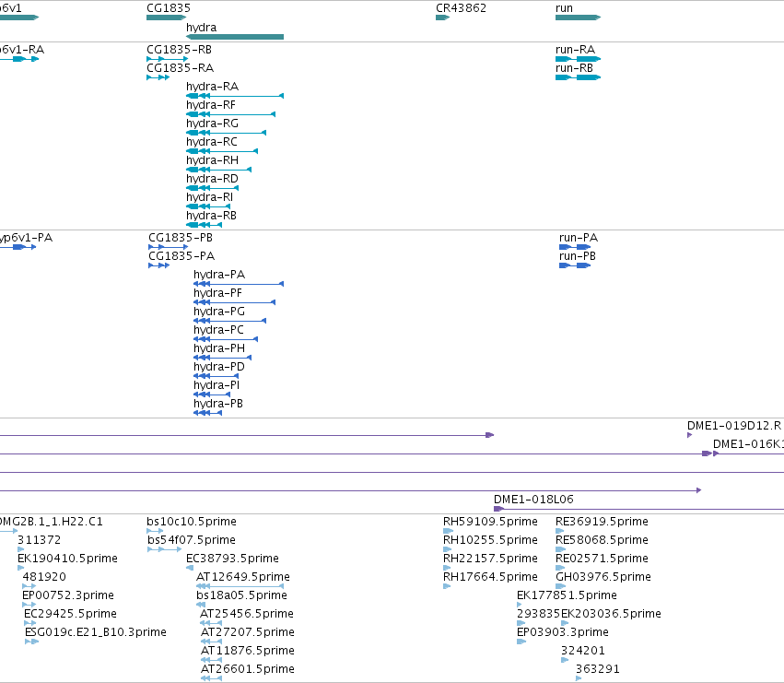
Task: Click transcript run-RB
Action: pos(574,68)
